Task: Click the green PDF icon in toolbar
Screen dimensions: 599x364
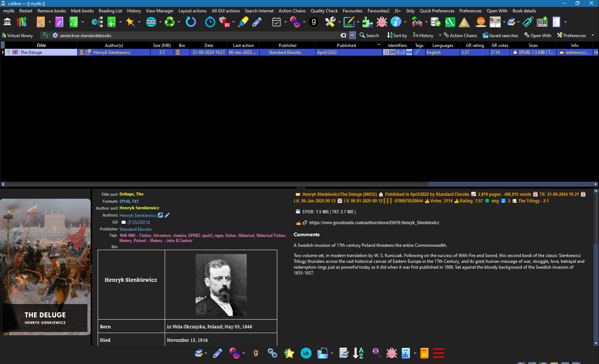Action: tap(450, 22)
